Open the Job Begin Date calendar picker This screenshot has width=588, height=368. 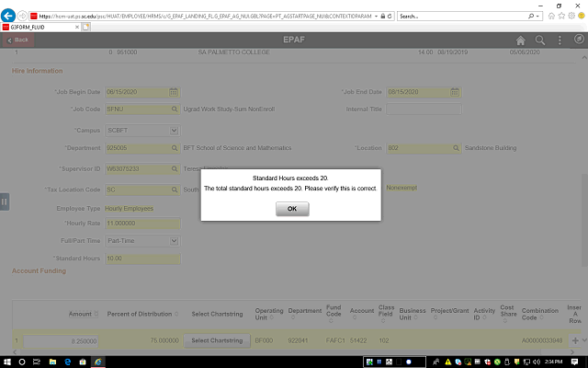pos(174,92)
